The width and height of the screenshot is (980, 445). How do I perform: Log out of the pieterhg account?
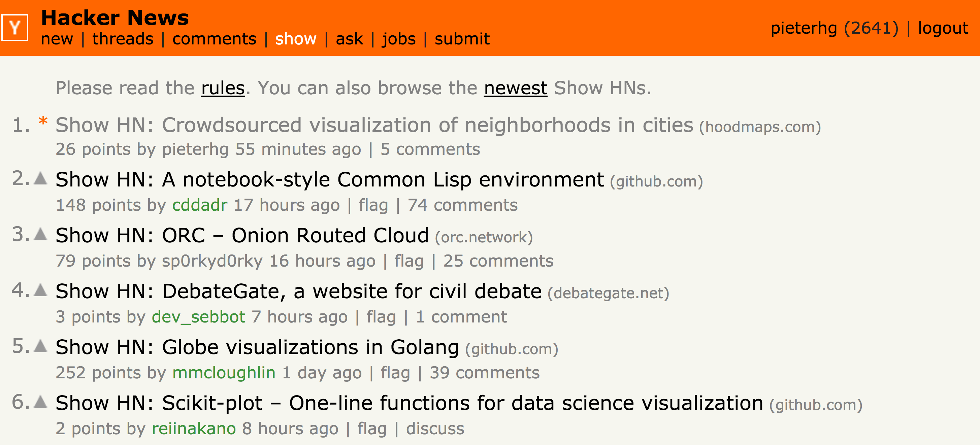point(943,28)
